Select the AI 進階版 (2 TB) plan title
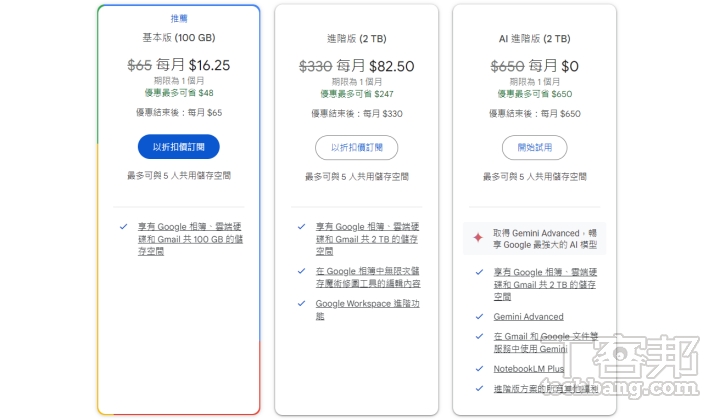 click(x=534, y=39)
